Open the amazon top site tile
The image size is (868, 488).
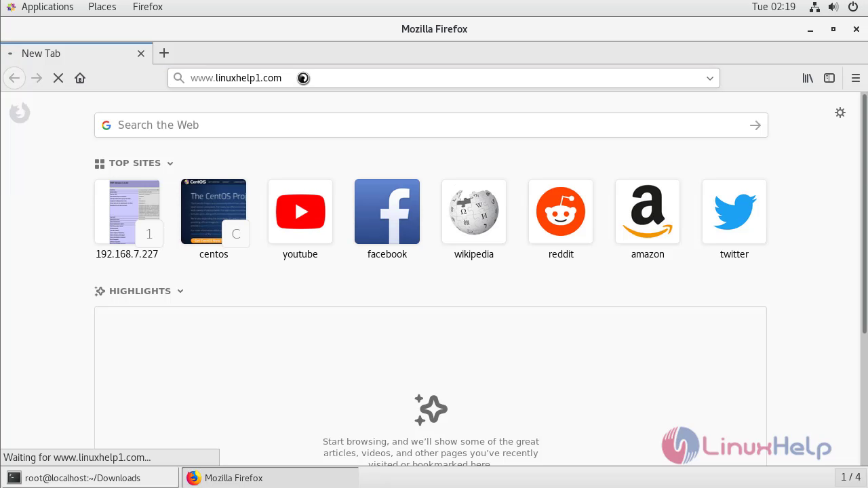point(648,211)
